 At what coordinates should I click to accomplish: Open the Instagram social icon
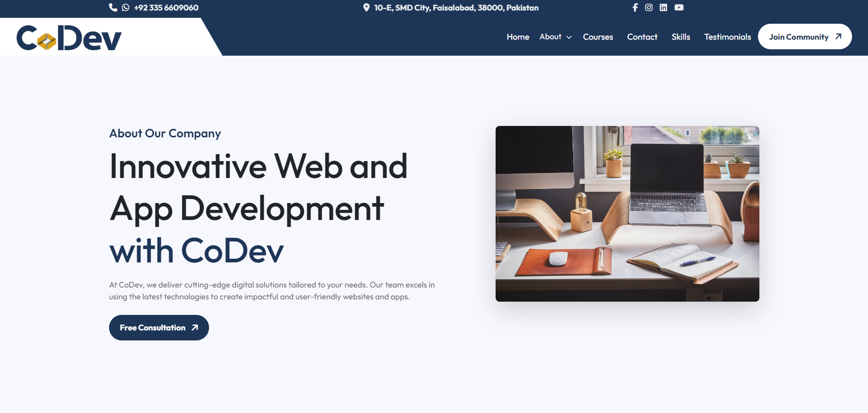click(648, 7)
